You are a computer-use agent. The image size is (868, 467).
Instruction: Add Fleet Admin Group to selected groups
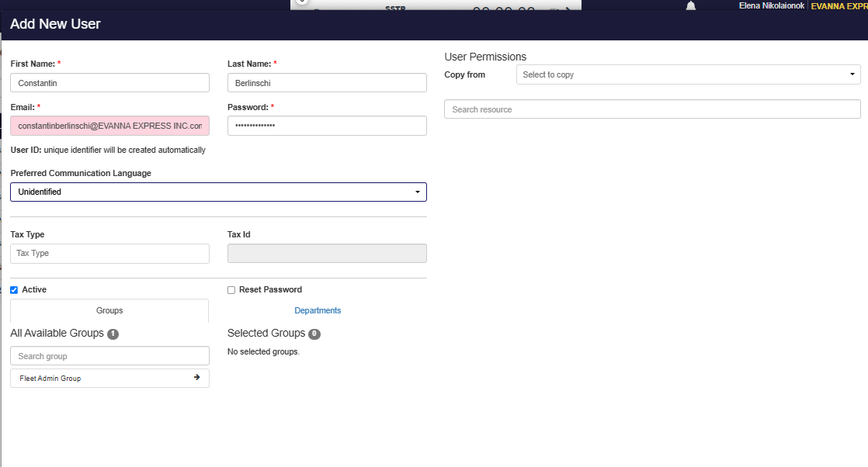pyautogui.click(x=109, y=379)
